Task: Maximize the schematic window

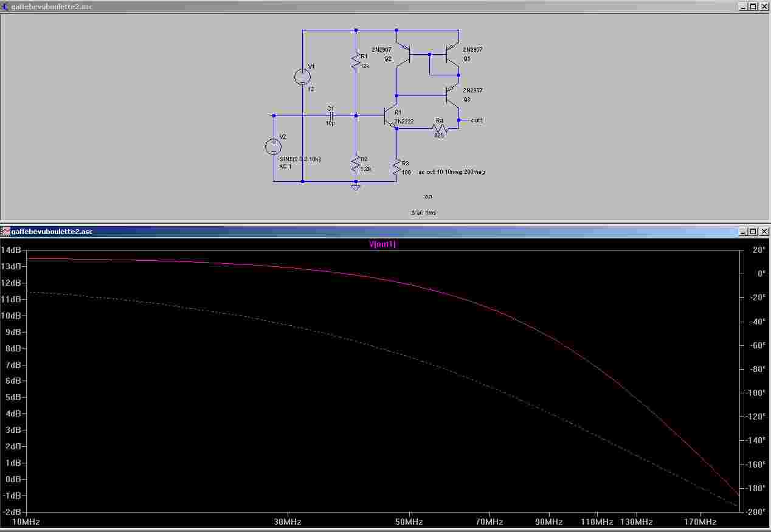Action: pos(753,6)
